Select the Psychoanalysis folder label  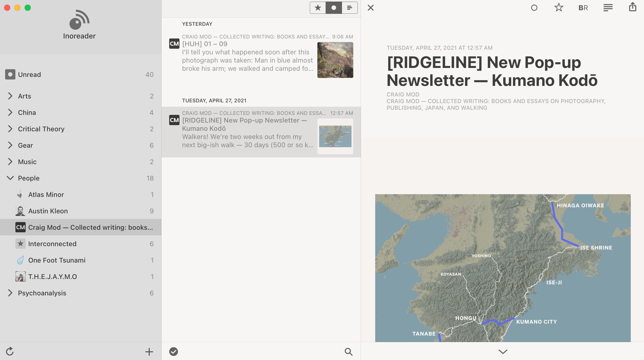coord(42,293)
